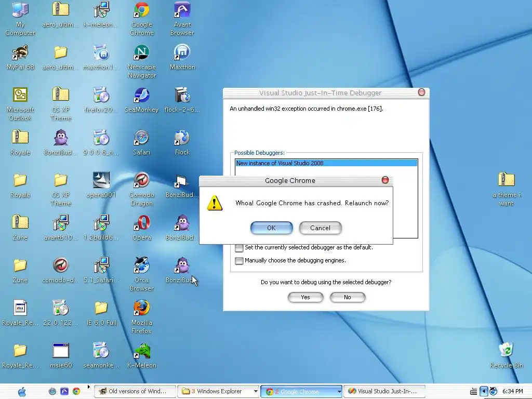Switch to 'Old versions of Wind...' taskbar item
Image resolution: width=532 pixels, height=399 pixels.
135,391
